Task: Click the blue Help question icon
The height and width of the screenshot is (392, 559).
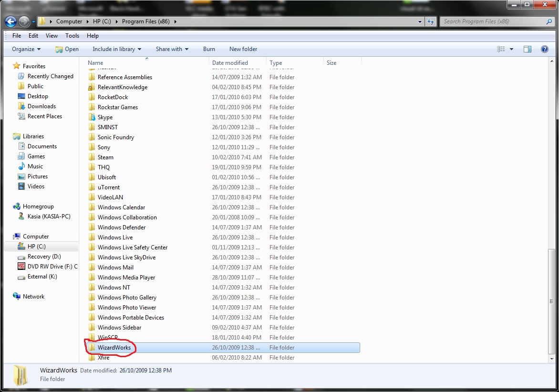Action: point(544,49)
